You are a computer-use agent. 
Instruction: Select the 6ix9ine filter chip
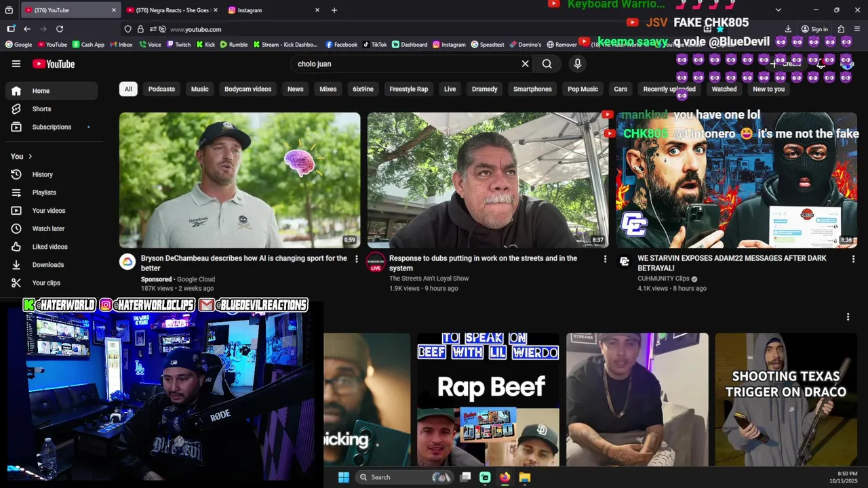coord(363,89)
